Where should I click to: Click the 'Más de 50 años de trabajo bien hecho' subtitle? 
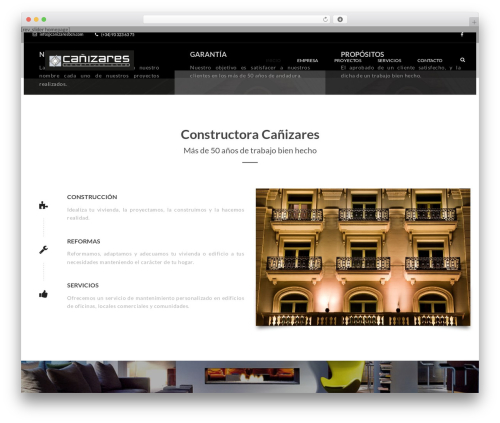[250, 151]
